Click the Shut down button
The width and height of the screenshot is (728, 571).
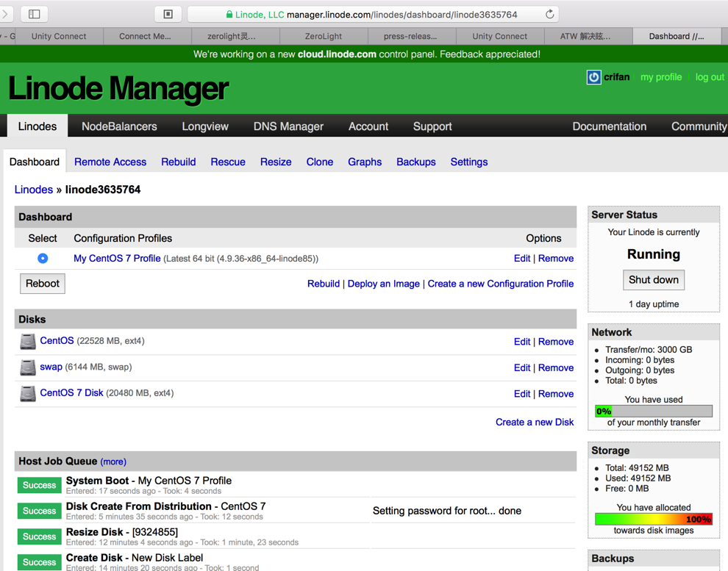[x=653, y=280]
